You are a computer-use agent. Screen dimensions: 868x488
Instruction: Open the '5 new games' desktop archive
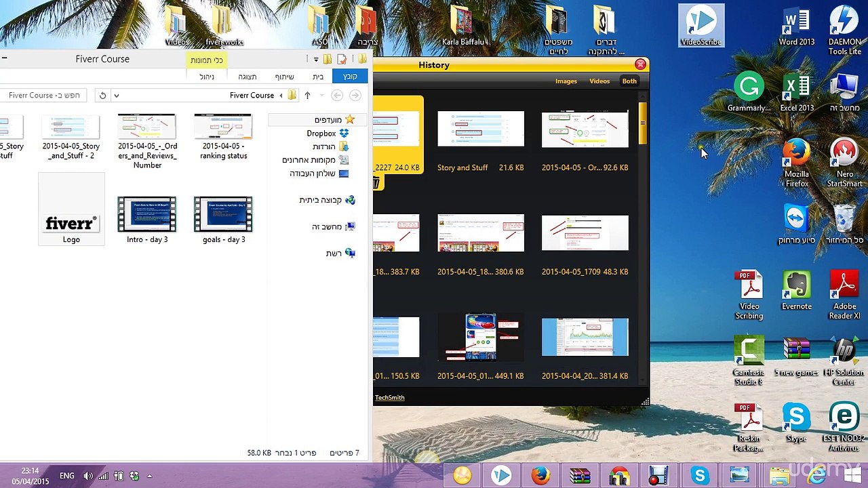tap(797, 357)
